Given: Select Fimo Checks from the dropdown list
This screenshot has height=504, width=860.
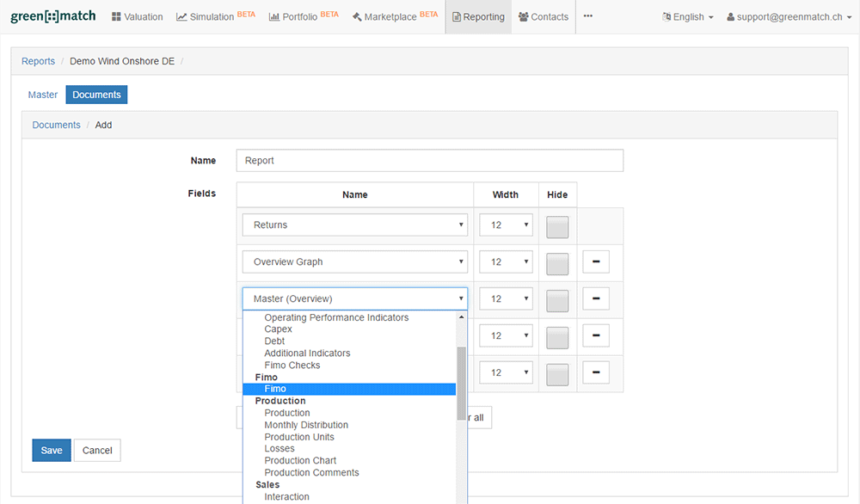Looking at the screenshot, I should tap(292, 366).
